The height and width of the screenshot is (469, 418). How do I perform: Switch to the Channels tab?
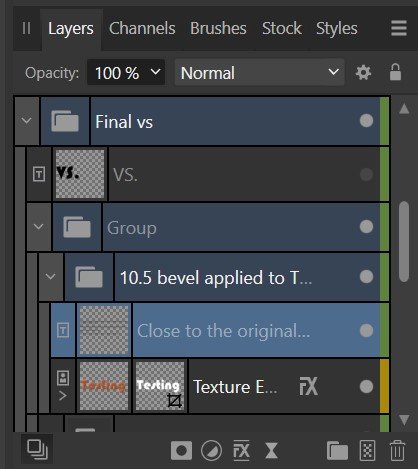[x=142, y=28]
